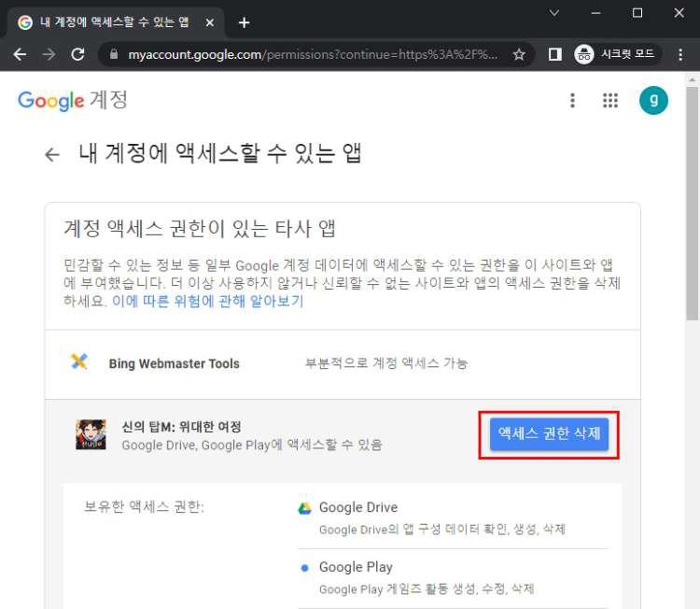
Task: Click the lock icon in address bar
Action: point(114,54)
